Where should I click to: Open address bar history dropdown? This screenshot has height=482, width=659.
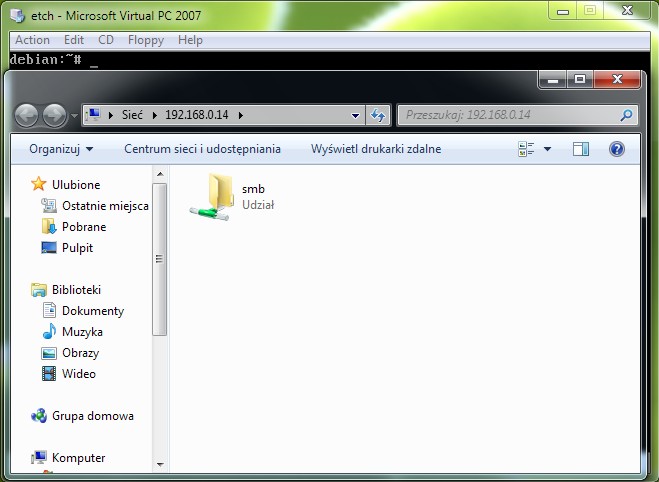click(355, 115)
